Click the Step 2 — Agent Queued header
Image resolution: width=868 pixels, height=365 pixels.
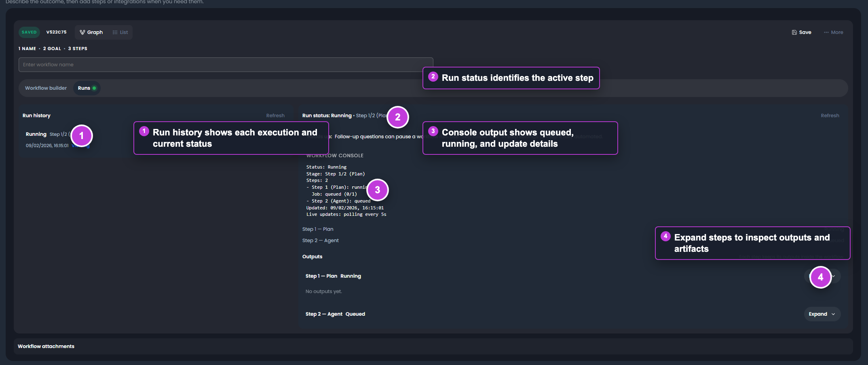tap(335, 314)
